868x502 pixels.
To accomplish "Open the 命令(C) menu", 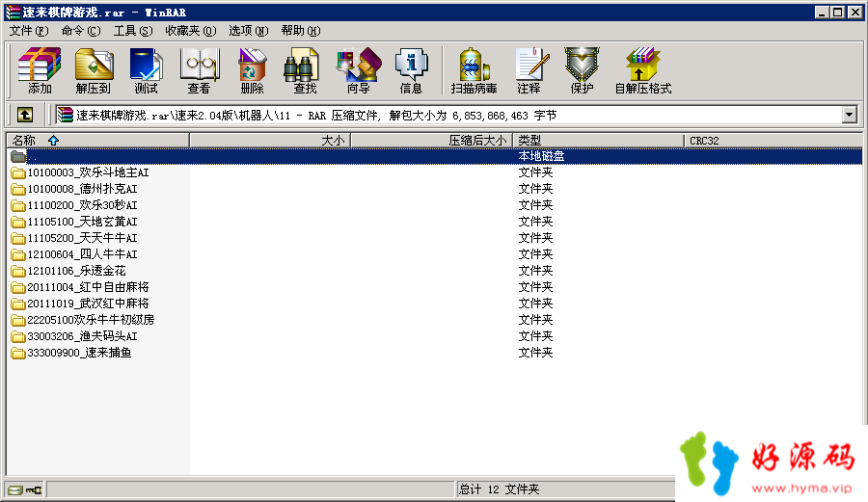I will click(x=81, y=31).
